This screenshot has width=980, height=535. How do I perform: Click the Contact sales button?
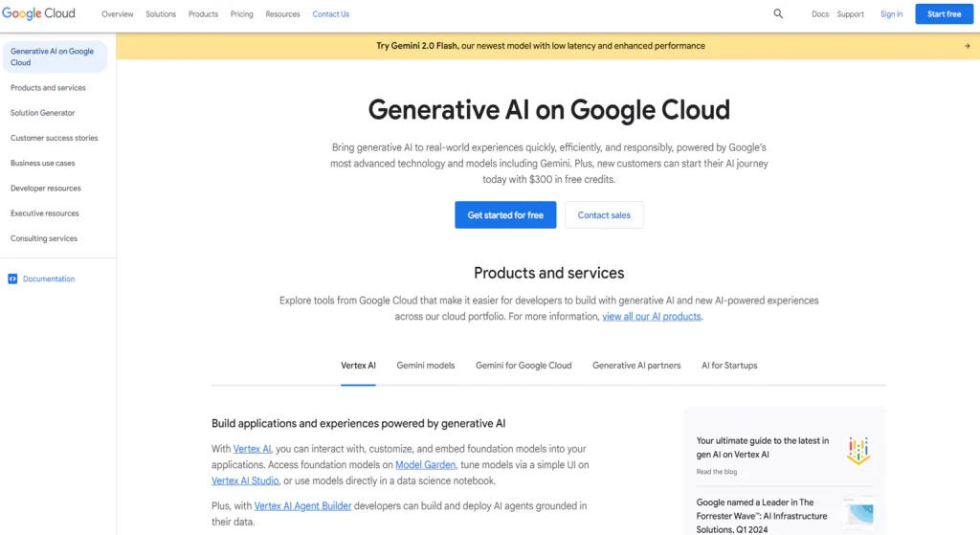(604, 215)
